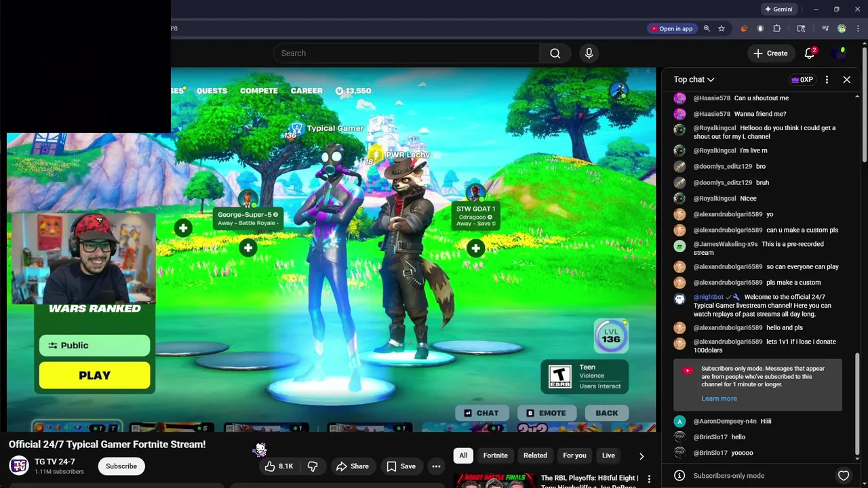This screenshot has height=488, width=868.
Task: Click the chat panel scrollbar
Action: coord(857,407)
